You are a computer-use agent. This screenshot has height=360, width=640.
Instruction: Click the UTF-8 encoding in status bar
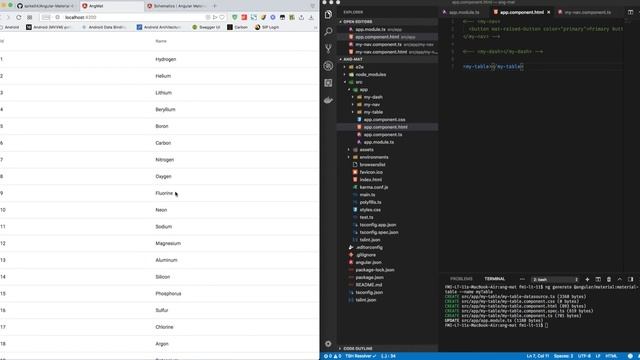[x=584, y=356]
